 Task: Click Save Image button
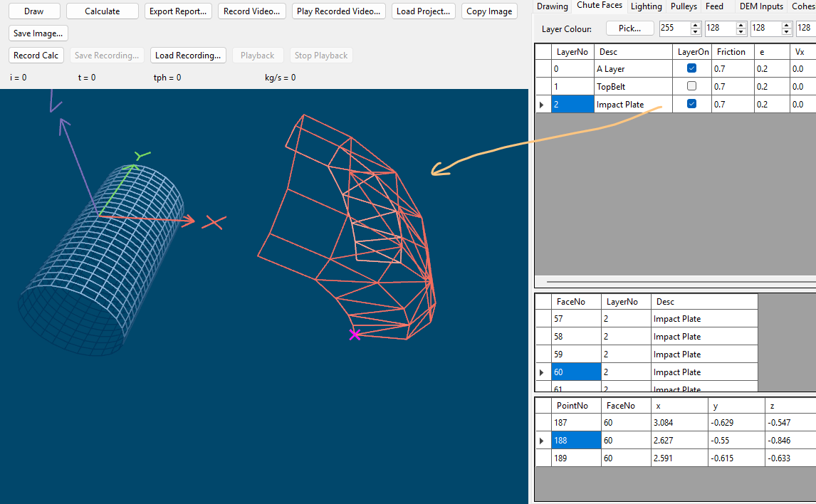coord(38,33)
